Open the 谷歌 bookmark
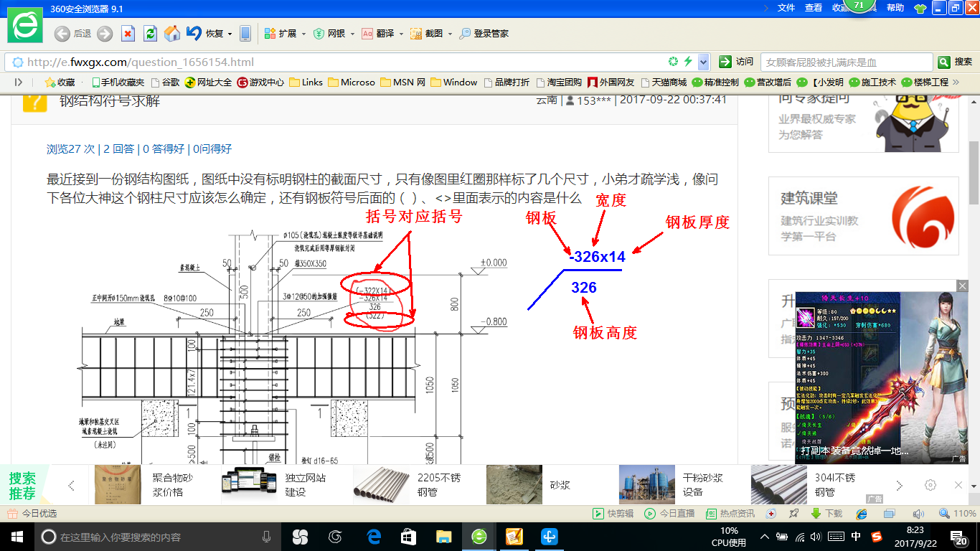 point(164,83)
